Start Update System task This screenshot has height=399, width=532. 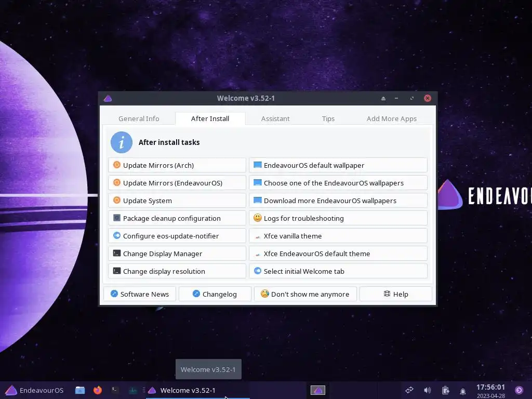tap(177, 201)
